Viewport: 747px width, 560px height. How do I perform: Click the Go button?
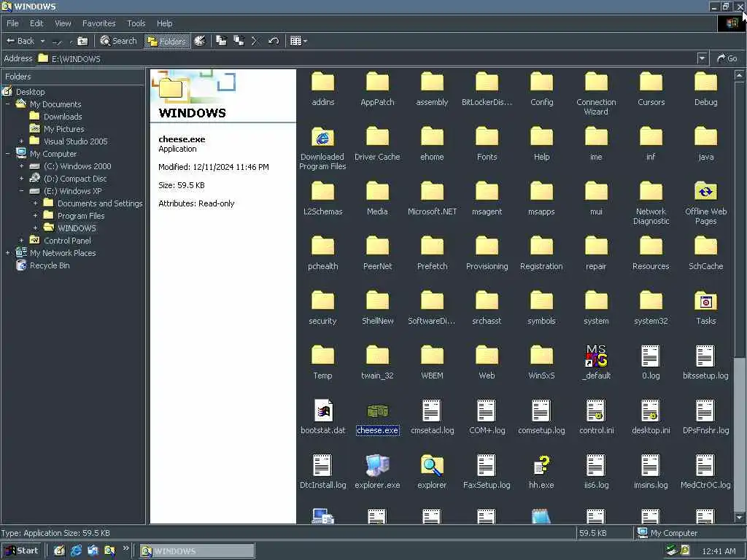(727, 58)
